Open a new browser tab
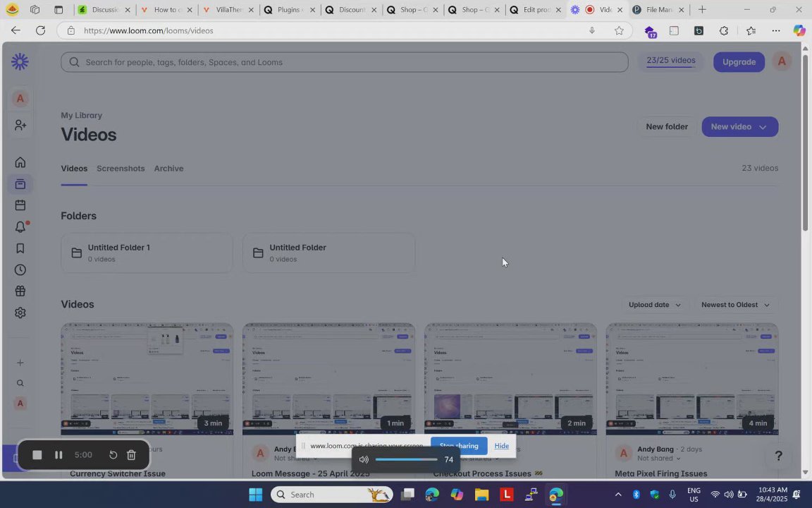The height and width of the screenshot is (508, 812). [702, 10]
